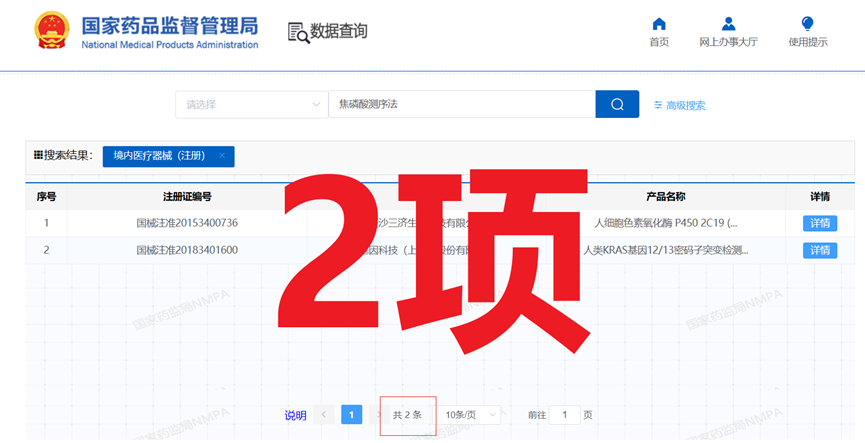865x443 pixels.
Task: Open 使用提示 lightbulb icon
Action: tap(807, 24)
